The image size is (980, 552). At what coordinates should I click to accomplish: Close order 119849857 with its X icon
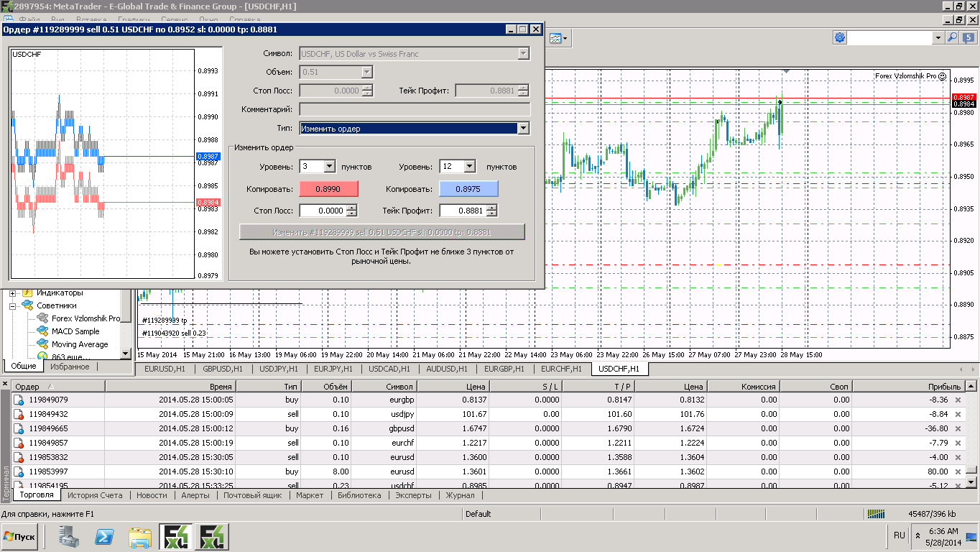[958, 443]
